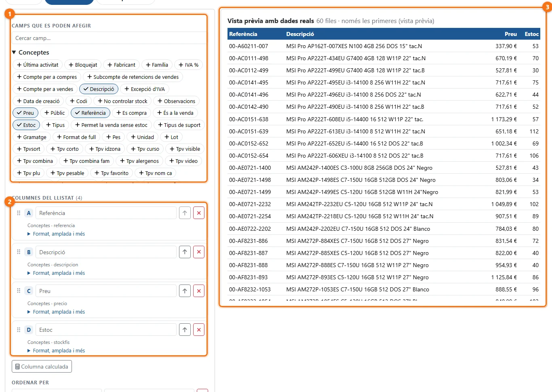The width and height of the screenshot is (552, 392).
Task: Deselect the checked Preu field chip
Action: (25, 113)
